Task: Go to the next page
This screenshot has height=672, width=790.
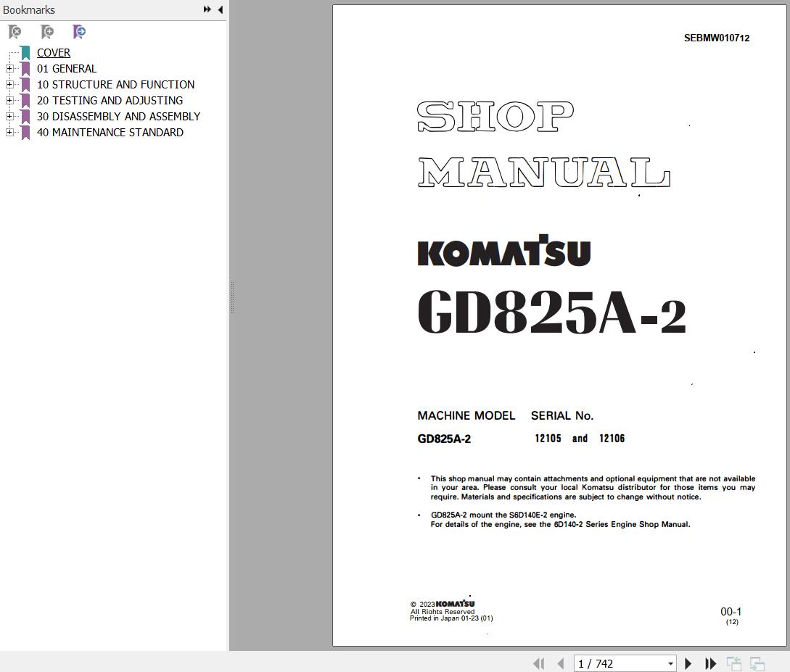Action: [x=688, y=663]
